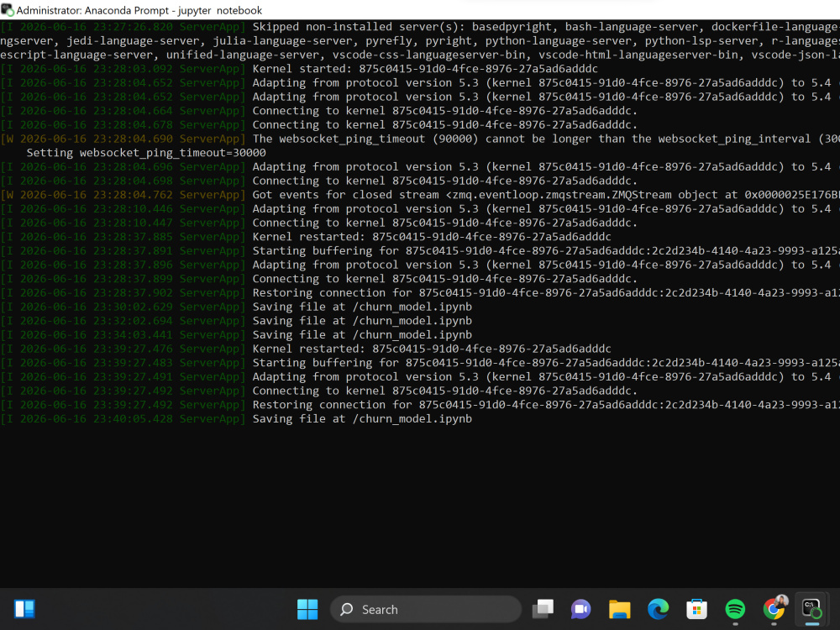840x630 pixels.
Task: Click the 23:28:10.446 'Adapting from protocol' line
Action: (x=420, y=209)
